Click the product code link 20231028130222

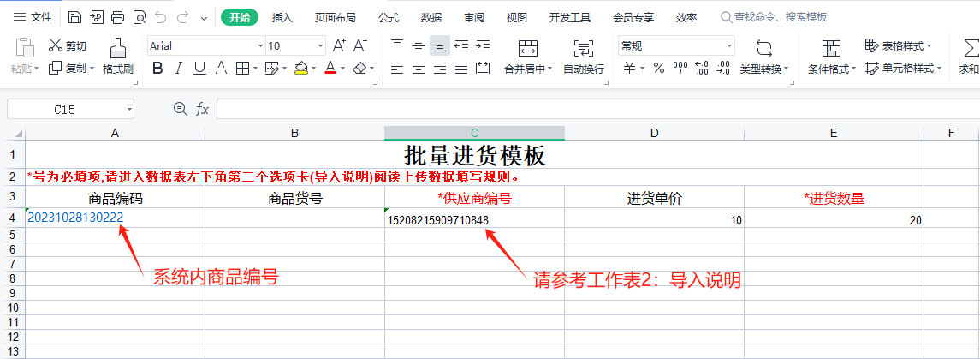[x=75, y=218]
